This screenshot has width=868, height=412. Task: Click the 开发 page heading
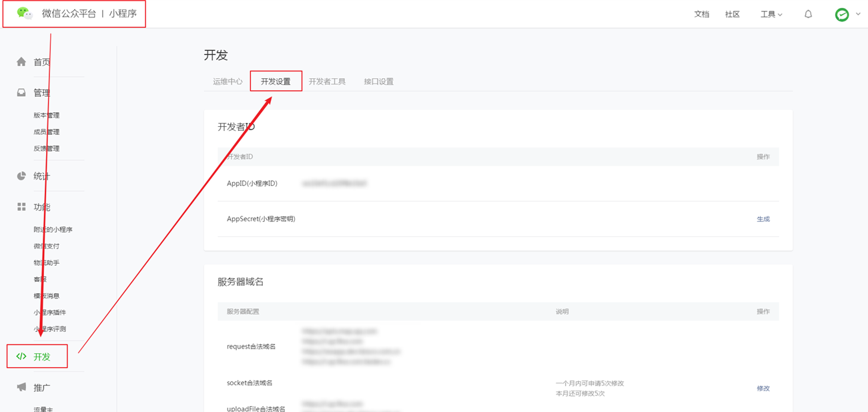[x=216, y=55]
